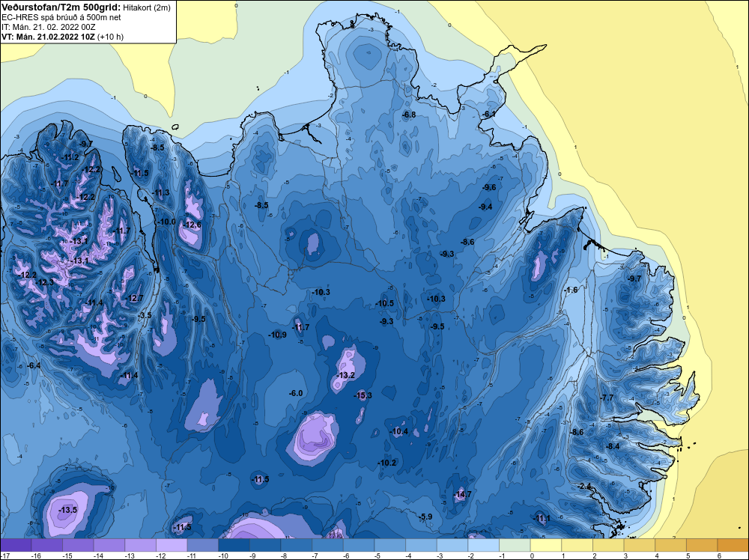
Task: Select the -12.3 temperature value
Action: coord(45,282)
